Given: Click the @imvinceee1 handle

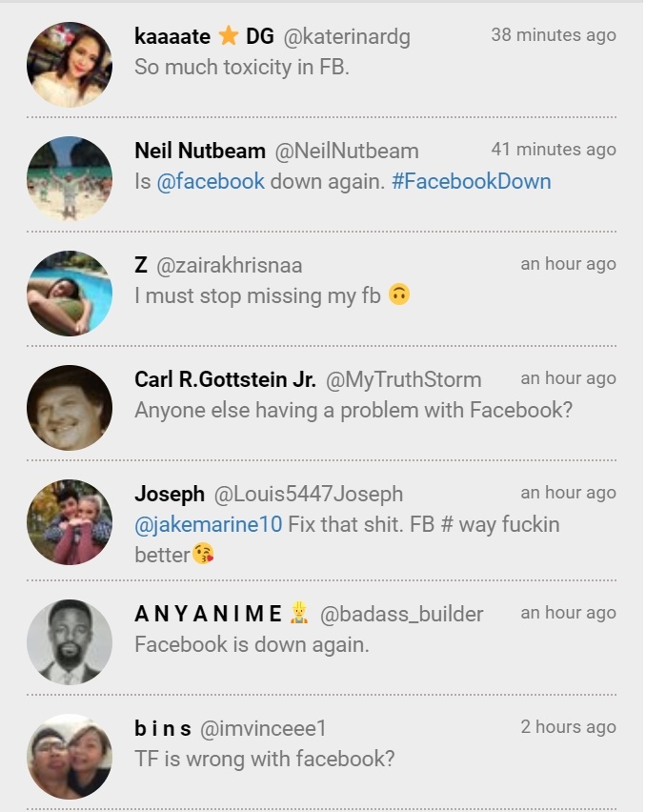Looking at the screenshot, I should point(263,729).
